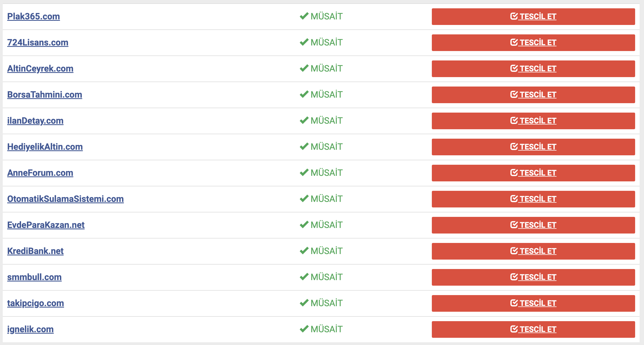Click the green checkmark in KrediBank.net row
This screenshot has width=644, height=345.
tap(304, 251)
